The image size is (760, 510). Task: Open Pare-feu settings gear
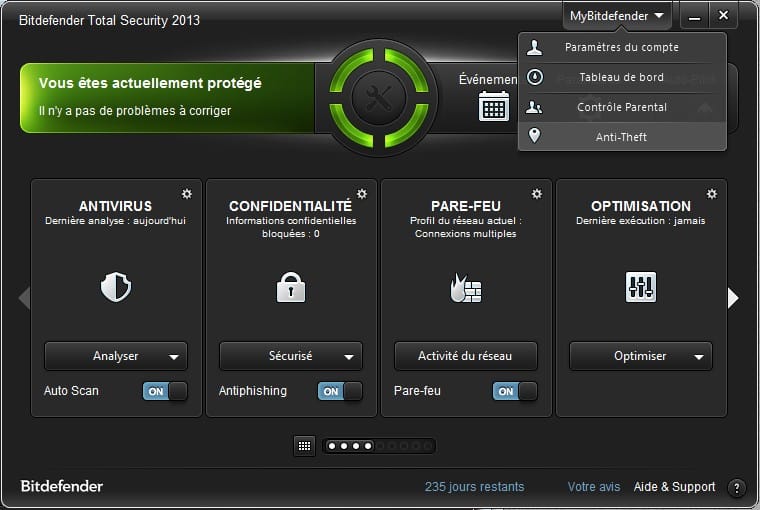(537, 194)
